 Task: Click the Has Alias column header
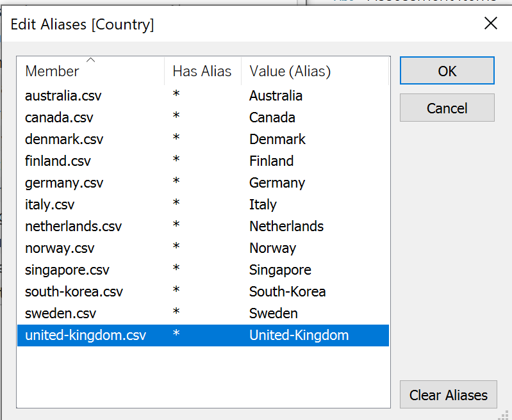click(x=202, y=72)
